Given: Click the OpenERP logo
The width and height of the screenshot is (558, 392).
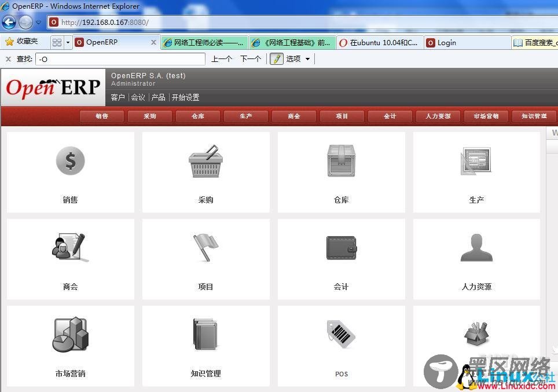Looking at the screenshot, I should pos(53,87).
